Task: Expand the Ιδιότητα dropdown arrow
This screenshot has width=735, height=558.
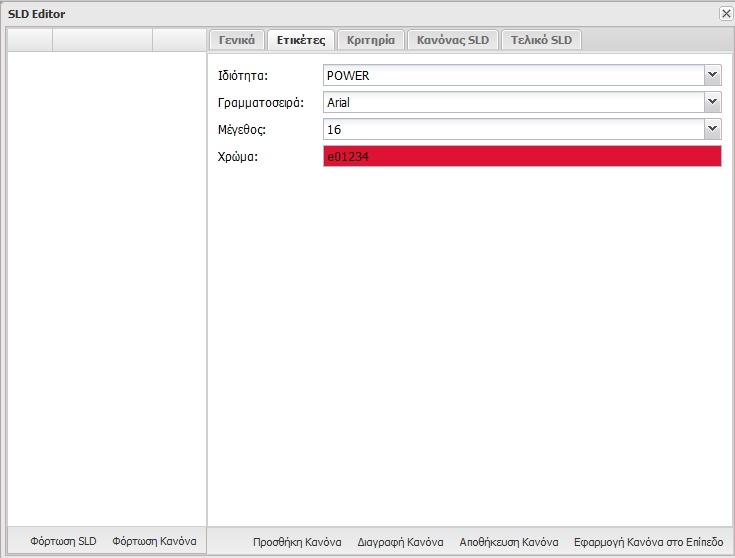Action: [712, 75]
